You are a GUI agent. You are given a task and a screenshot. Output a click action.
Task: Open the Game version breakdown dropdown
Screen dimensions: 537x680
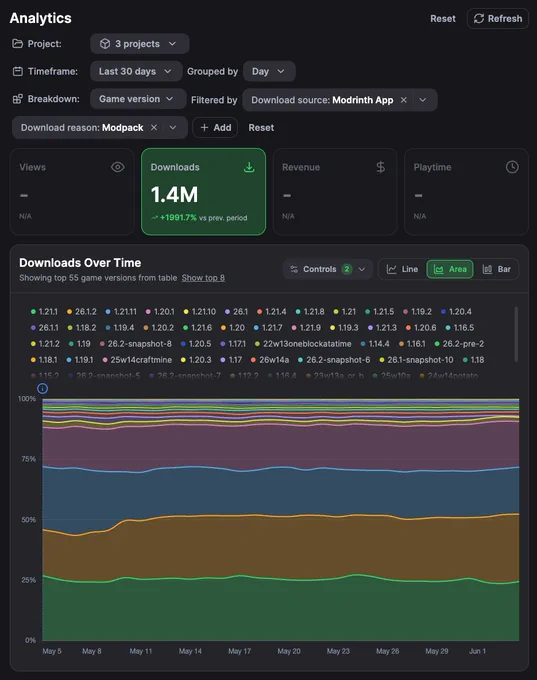pyautogui.click(x=138, y=99)
